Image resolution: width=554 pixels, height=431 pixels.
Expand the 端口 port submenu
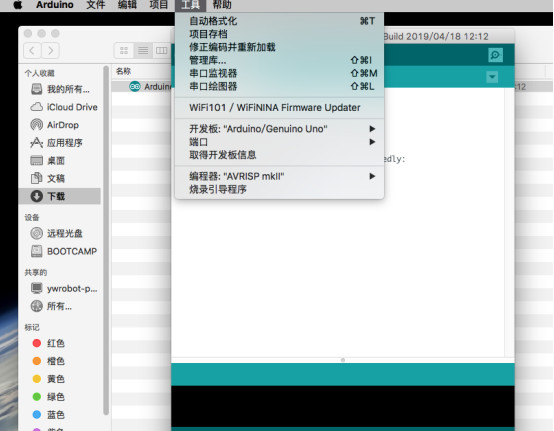click(279, 142)
